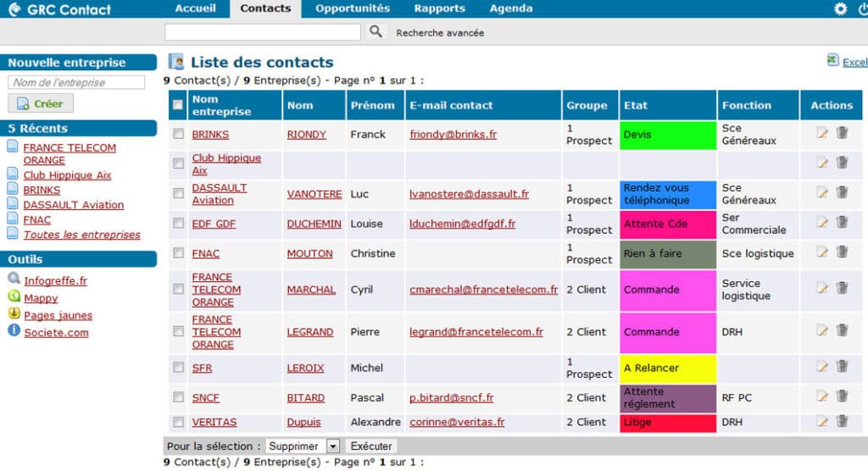
Task: Check the DASSAULT Aviation row checkbox
Action: [x=178, y=193]
